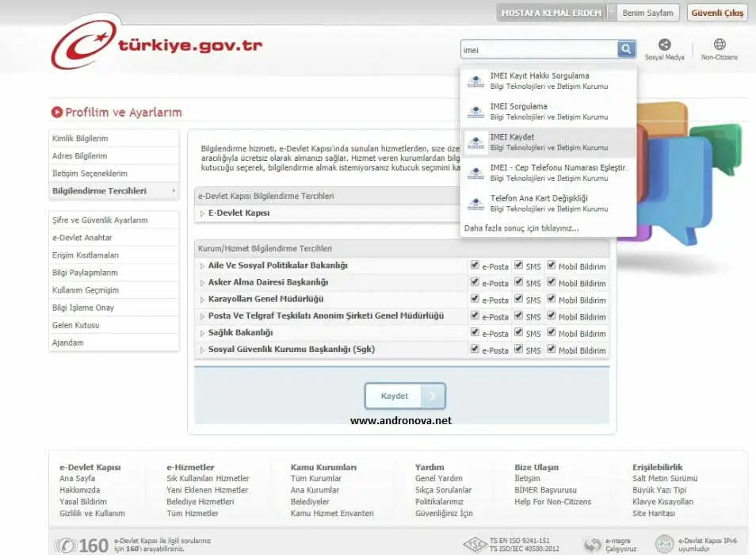
Task: Click Help For Non-Citizens footer link
Action: 552,501
